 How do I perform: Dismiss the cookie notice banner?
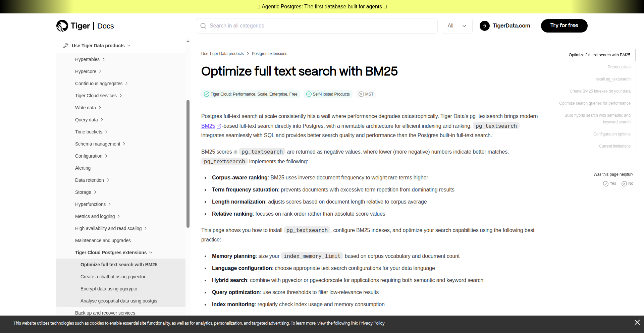tap(637, 322)
